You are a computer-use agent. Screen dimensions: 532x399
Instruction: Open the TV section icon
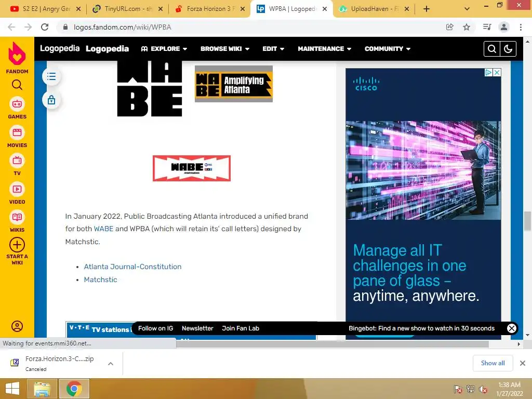17,161
